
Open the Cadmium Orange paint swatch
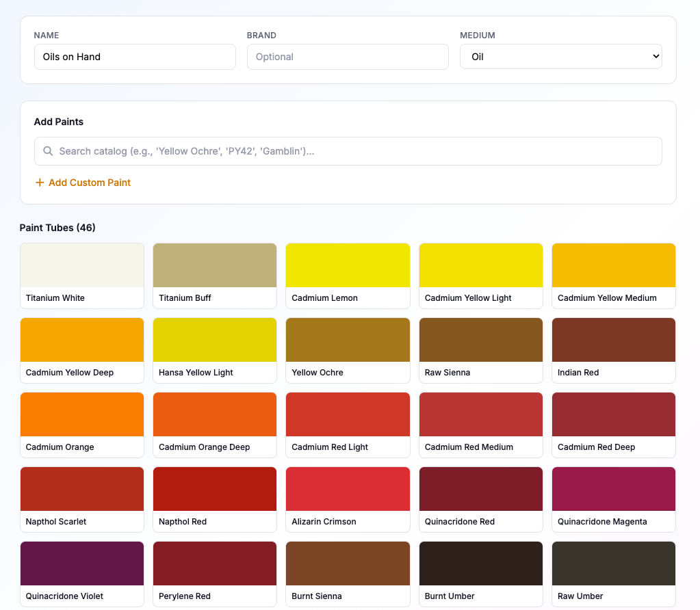[x=82, y=414]
